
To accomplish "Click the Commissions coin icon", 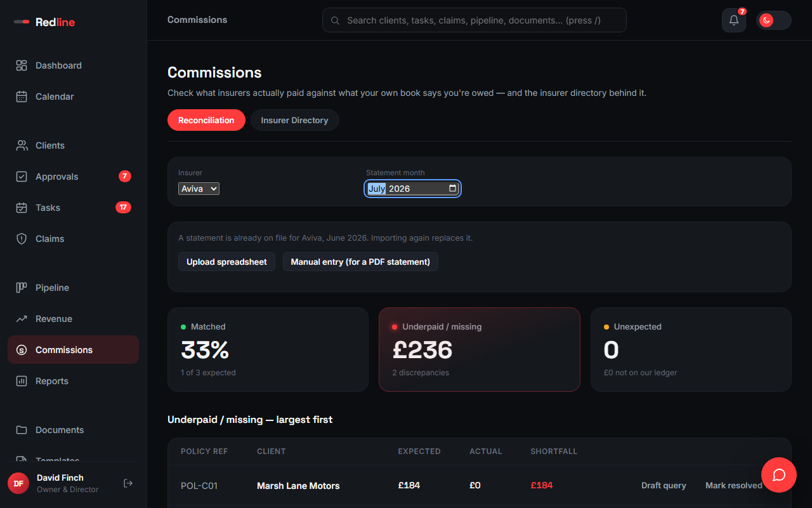I will coord(22,350).
